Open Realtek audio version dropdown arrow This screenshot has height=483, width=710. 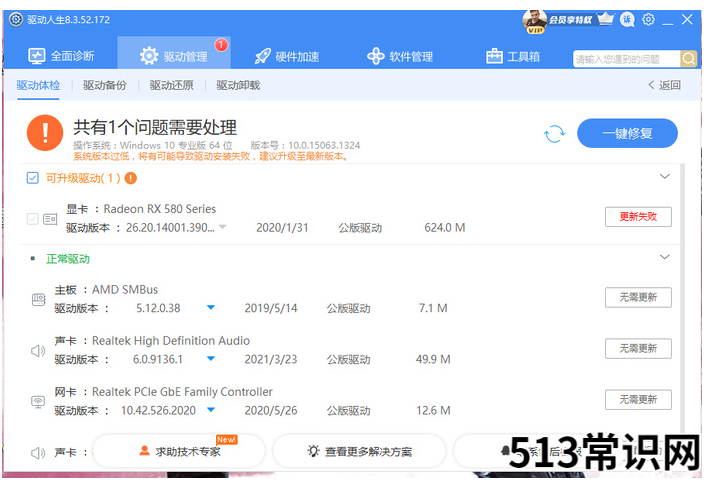point(211,359)
